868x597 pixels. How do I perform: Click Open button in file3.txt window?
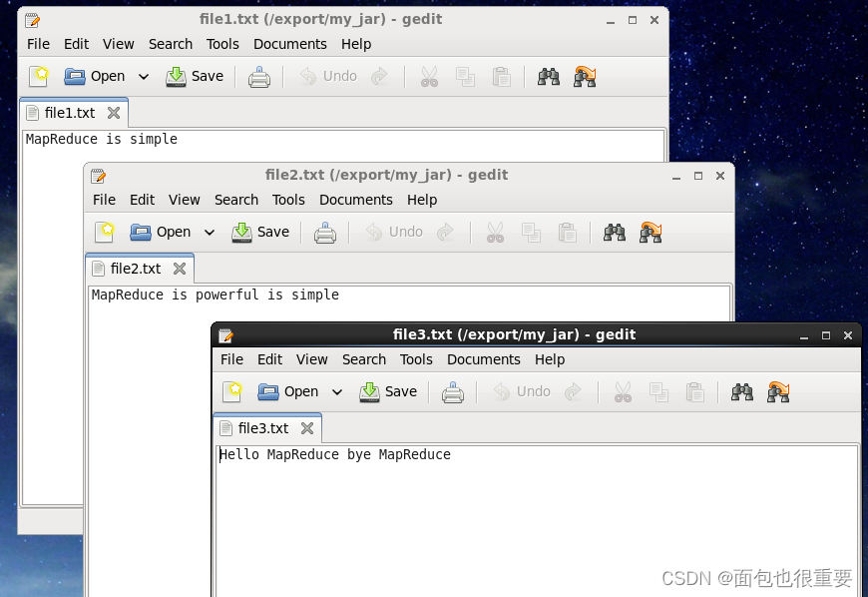[288, 392]
